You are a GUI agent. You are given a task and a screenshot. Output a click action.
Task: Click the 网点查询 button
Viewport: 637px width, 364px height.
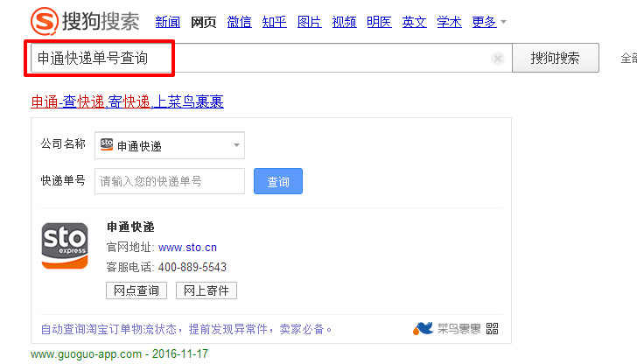[x=136, y=290]
